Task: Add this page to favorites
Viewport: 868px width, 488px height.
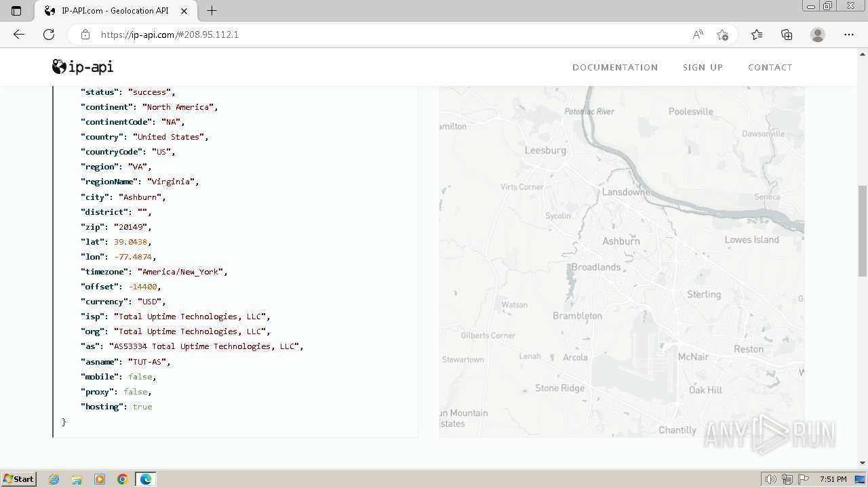Action: 722,35
